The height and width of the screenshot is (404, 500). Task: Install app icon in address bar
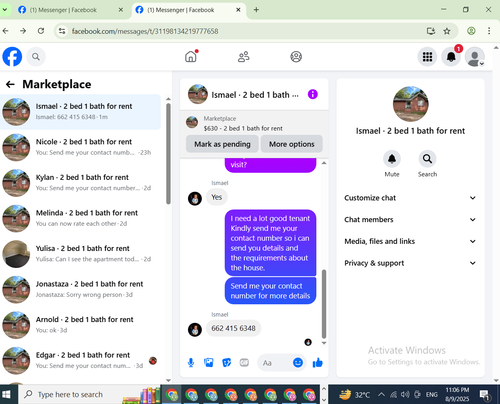point(431,31)
